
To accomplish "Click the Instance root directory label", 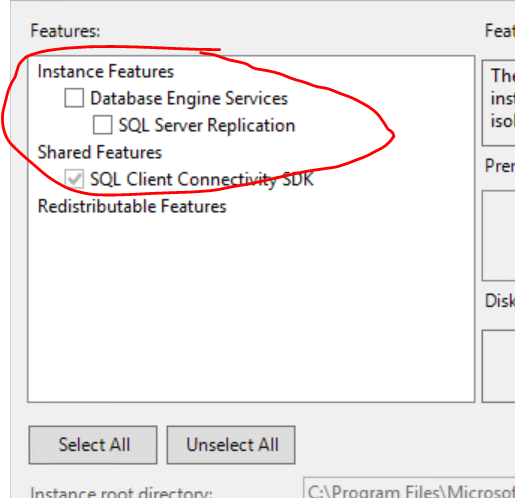I will [x=121, y=492].
